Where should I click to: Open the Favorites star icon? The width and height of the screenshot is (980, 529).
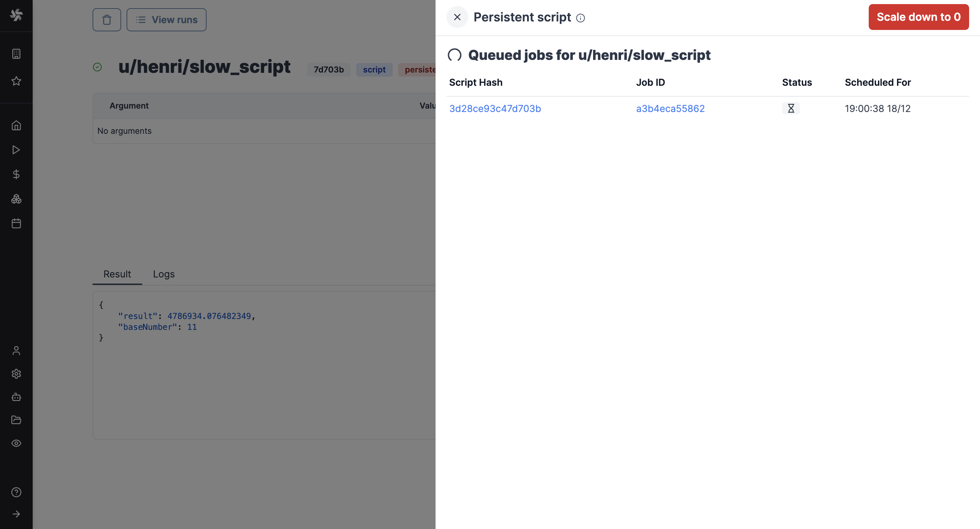16,81
